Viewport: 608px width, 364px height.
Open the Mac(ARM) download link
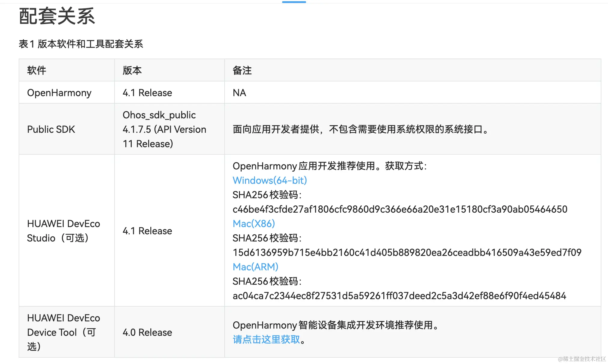pyautogui.click(x=255, y=267)
